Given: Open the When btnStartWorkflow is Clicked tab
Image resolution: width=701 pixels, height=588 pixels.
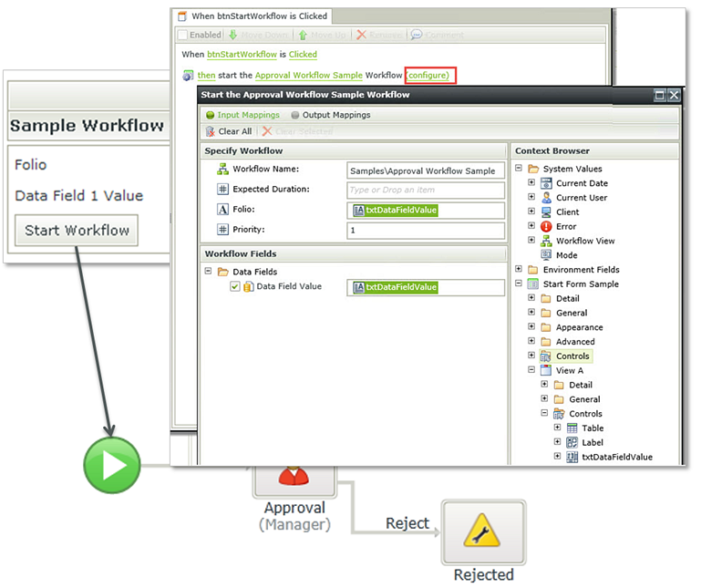Looking at the screenshot, I should click(253, 16).
